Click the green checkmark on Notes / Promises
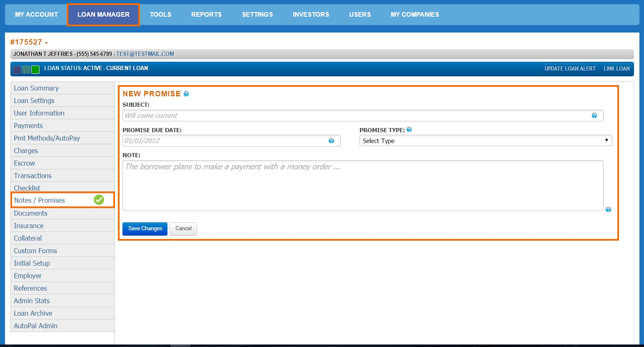 [99, 200]
